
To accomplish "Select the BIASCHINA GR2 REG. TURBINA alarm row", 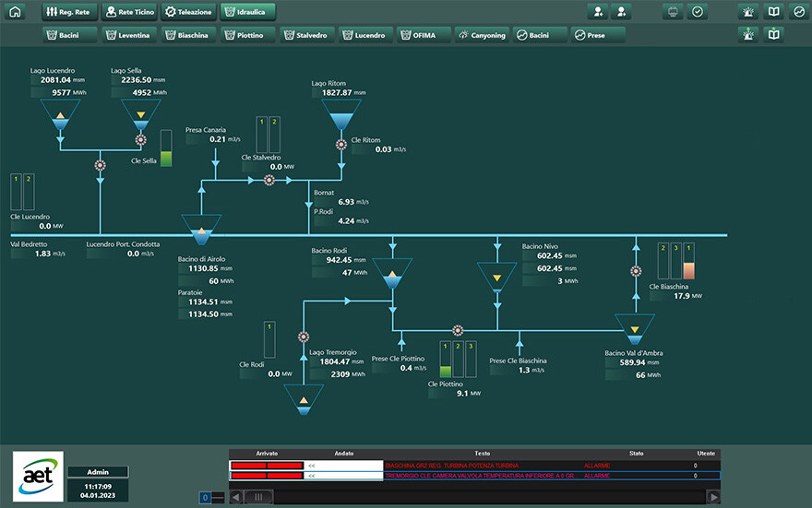I will tap(474, 466).
